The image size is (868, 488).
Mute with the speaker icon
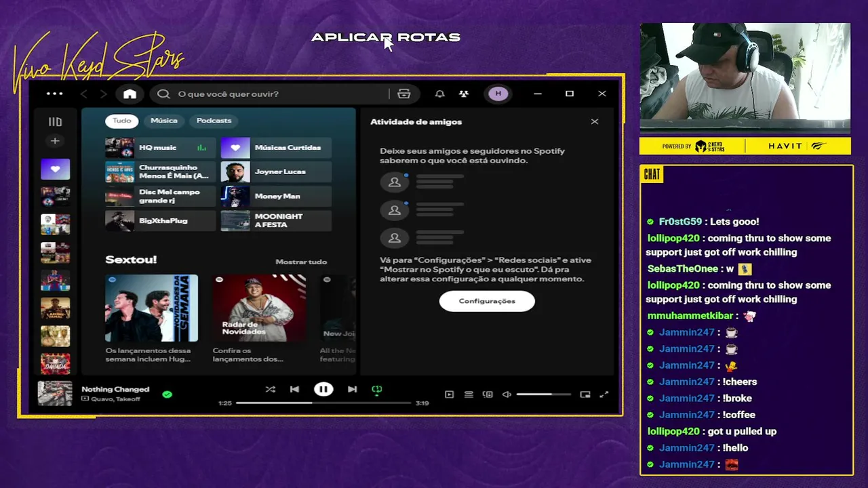tap(507, 394)
